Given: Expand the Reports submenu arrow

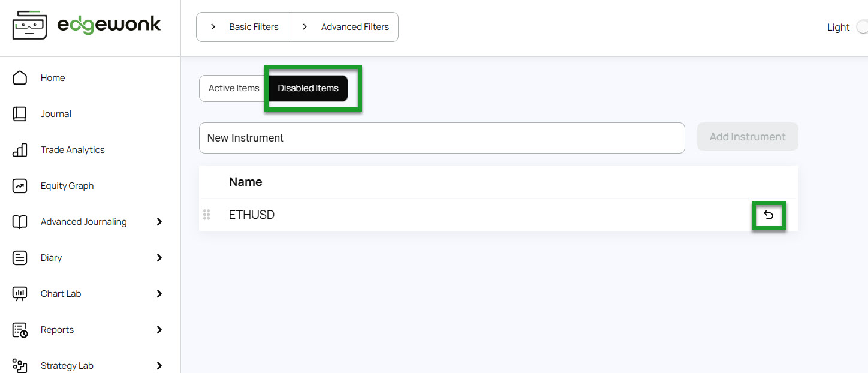Looking at the screenshot, I should 159,330.
